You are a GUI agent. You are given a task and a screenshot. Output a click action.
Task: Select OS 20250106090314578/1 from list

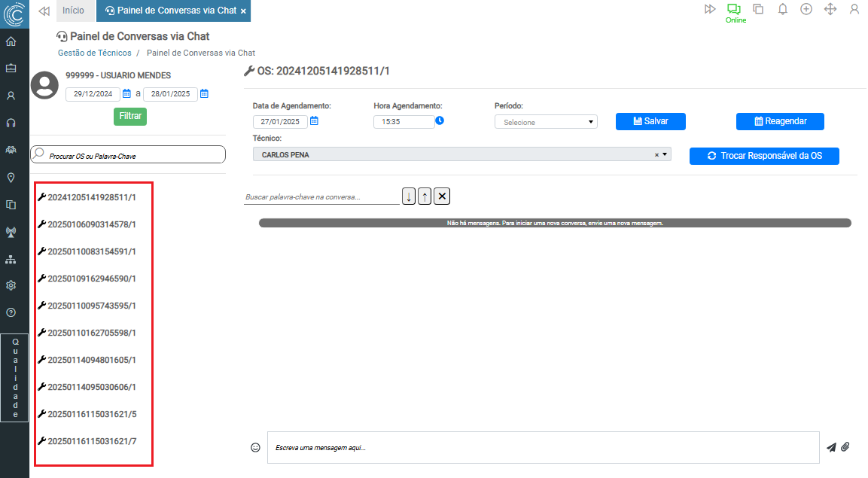click(91, 224)
